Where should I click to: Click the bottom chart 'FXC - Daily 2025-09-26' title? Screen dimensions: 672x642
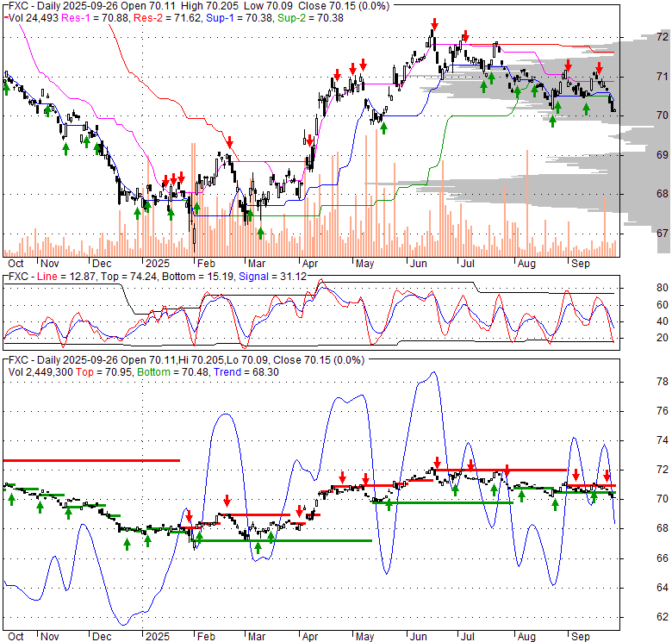(62, 360)
